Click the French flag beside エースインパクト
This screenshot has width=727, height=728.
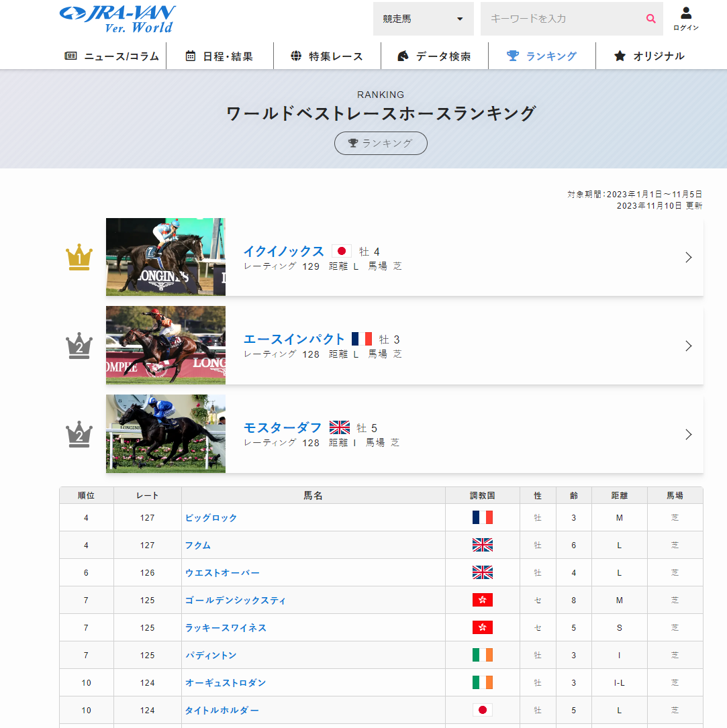(x=362, y=340)
